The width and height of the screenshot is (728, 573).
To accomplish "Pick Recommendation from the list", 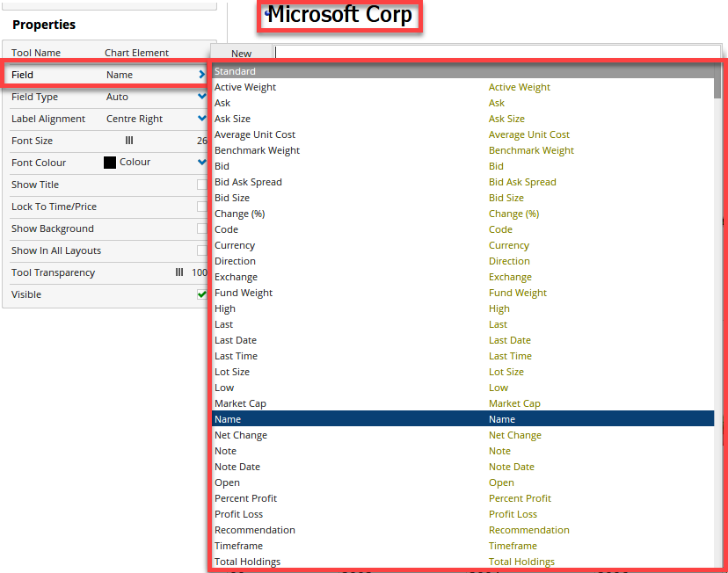I will pos(462,530).
